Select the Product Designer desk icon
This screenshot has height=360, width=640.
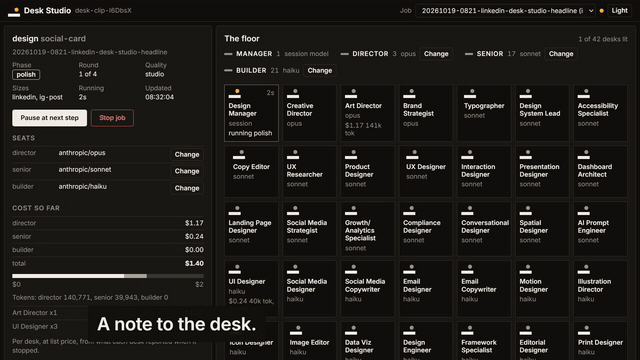(x=351, y=155)
